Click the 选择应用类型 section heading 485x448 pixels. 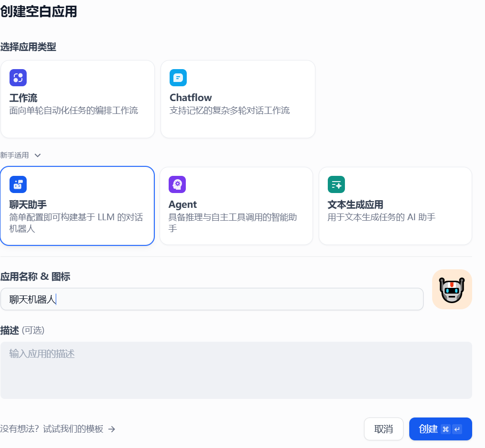point(29,47)
